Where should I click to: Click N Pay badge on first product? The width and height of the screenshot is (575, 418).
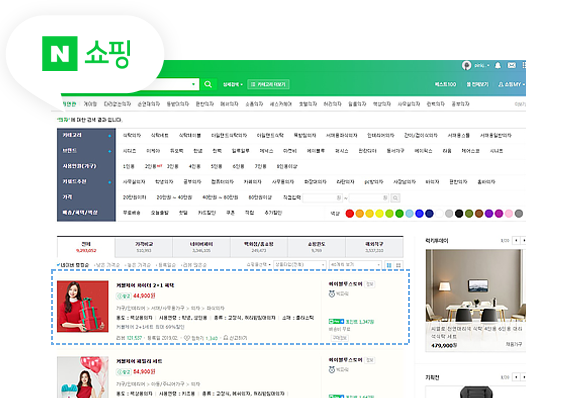tap(336, 322)
